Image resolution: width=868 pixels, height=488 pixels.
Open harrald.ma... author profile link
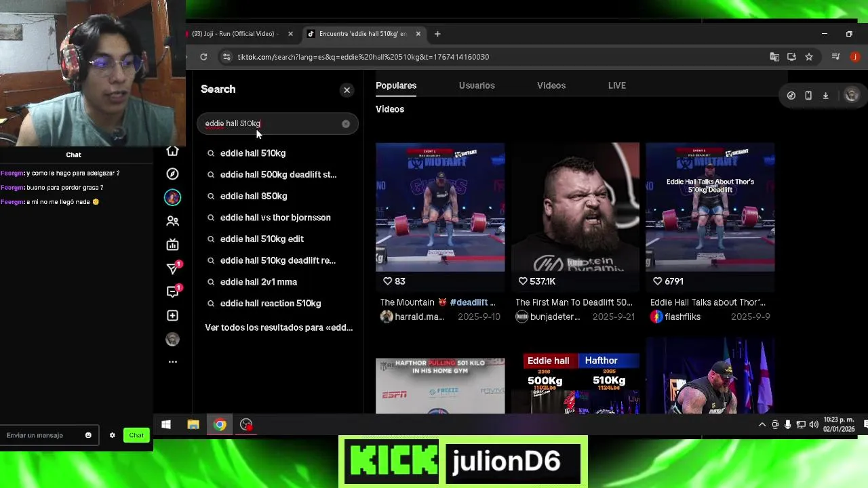click(413, 317)
